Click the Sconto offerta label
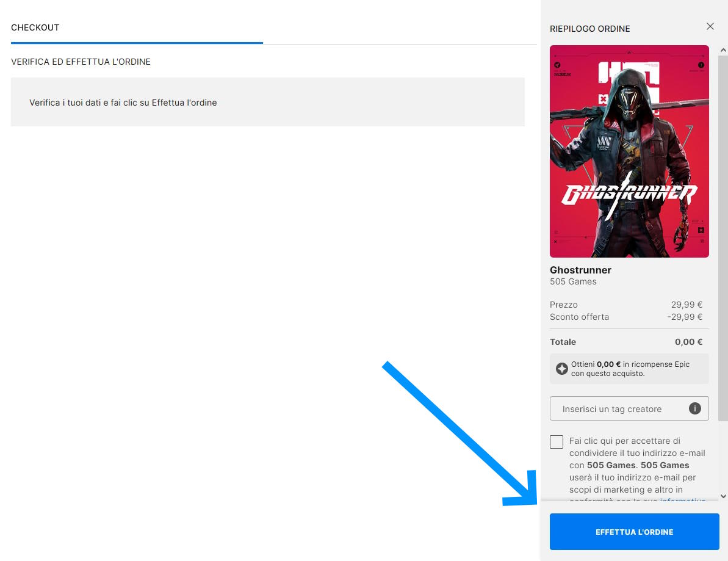Viewport: 728px width, 561px height. point(580,317)
